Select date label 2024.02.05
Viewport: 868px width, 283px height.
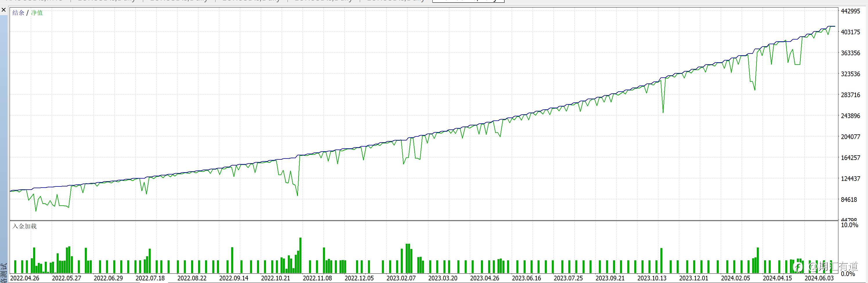(x=735, y=278)
